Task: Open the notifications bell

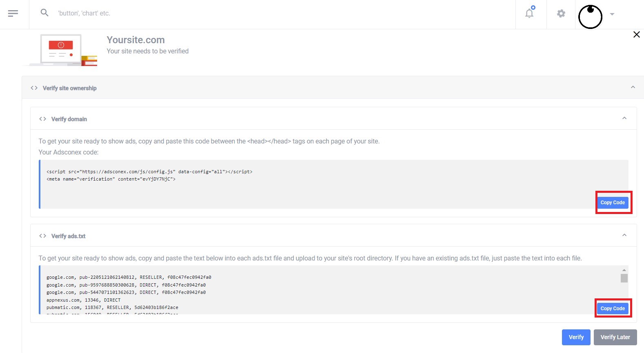Action: click(x=529, y=13)
